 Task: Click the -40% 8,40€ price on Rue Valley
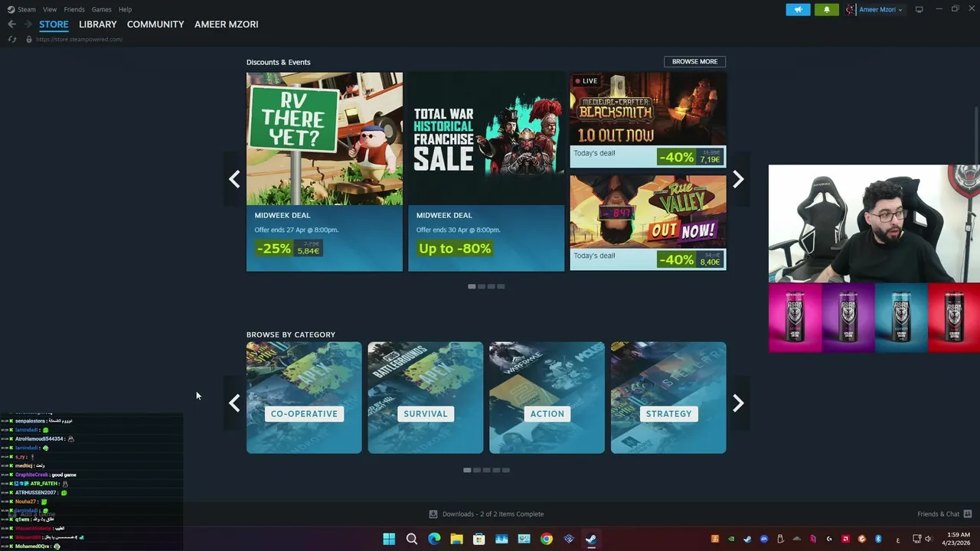[690, 259]
